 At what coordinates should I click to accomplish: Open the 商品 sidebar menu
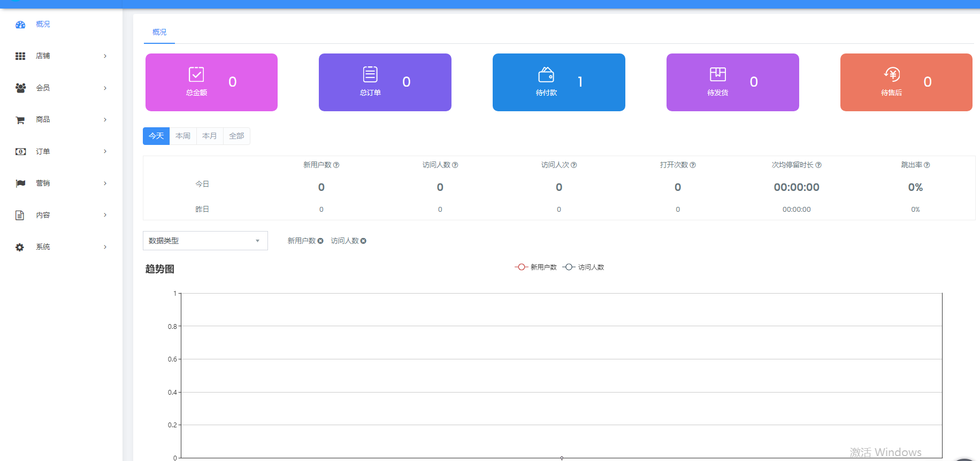click(x=62, y=120)
